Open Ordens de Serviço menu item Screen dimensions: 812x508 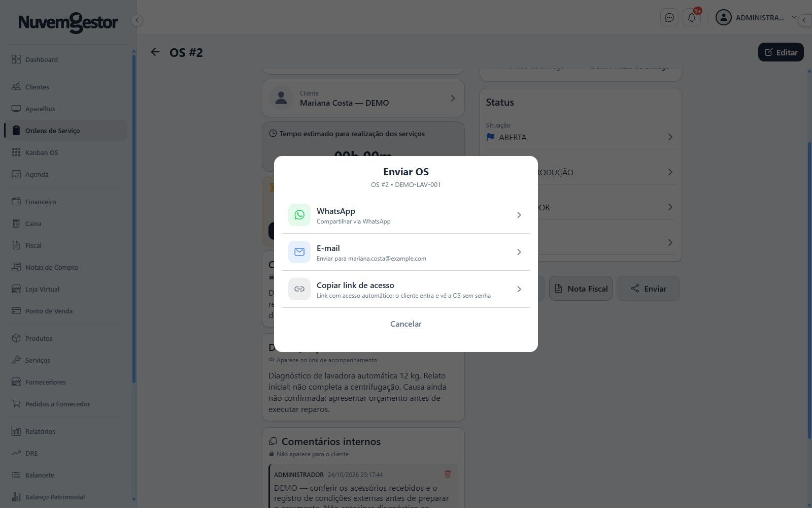(65, 131)
